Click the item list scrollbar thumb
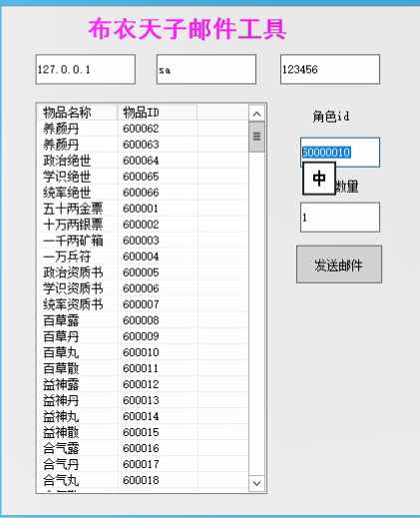 (x=256, y=137)
